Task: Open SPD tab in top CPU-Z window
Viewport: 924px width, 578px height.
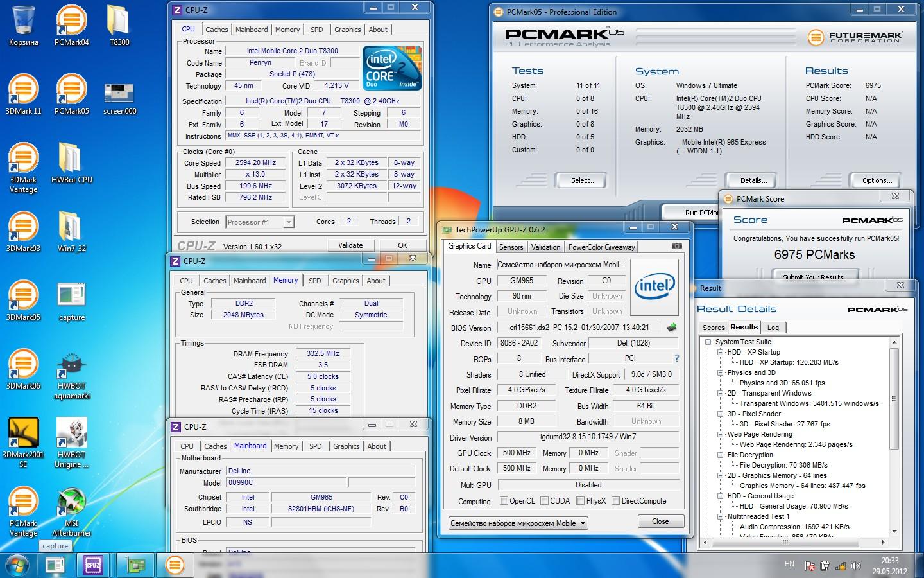Action: [316, 30]
